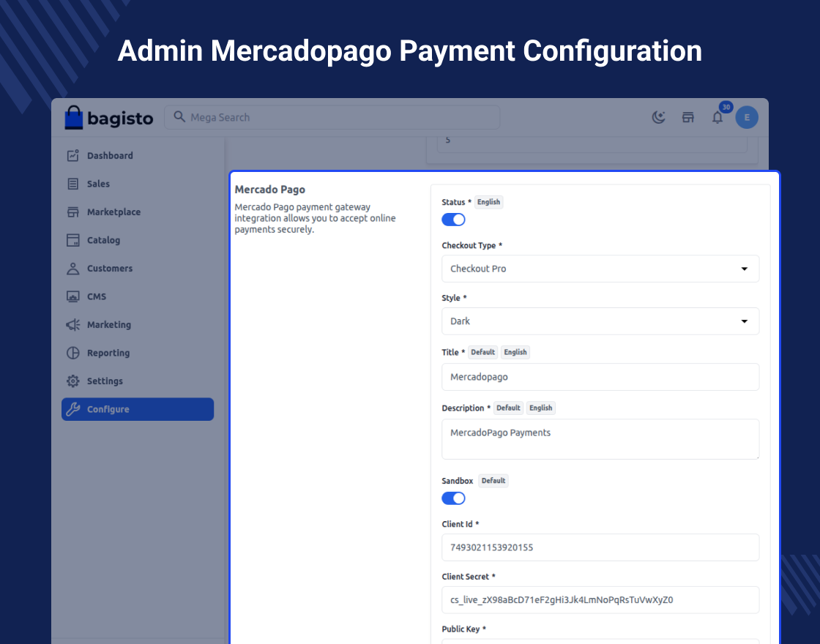
Task: Open the storefront shop icon in header
Action: [687, 117]
